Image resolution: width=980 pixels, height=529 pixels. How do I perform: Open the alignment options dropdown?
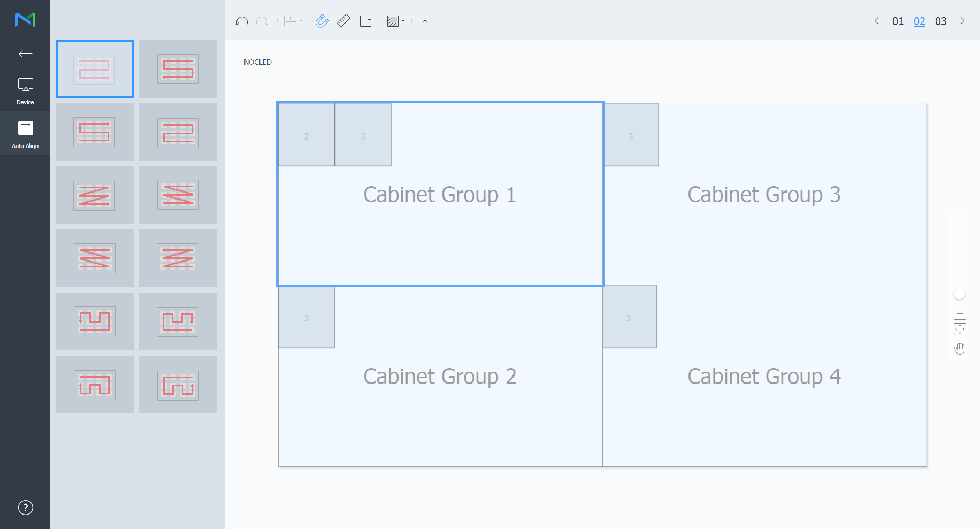[293, 21]
